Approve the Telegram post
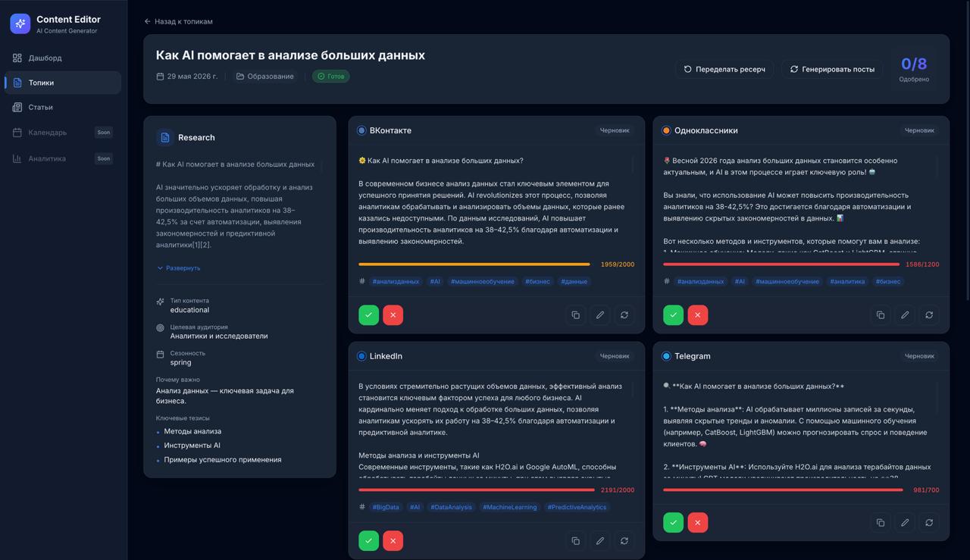 click(x=673, y=522)
